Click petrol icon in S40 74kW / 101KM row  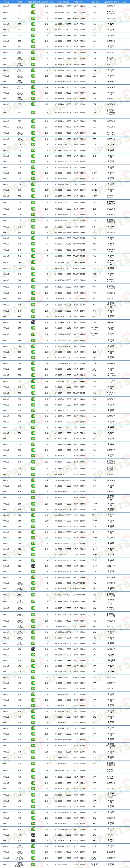click(33, 244)
